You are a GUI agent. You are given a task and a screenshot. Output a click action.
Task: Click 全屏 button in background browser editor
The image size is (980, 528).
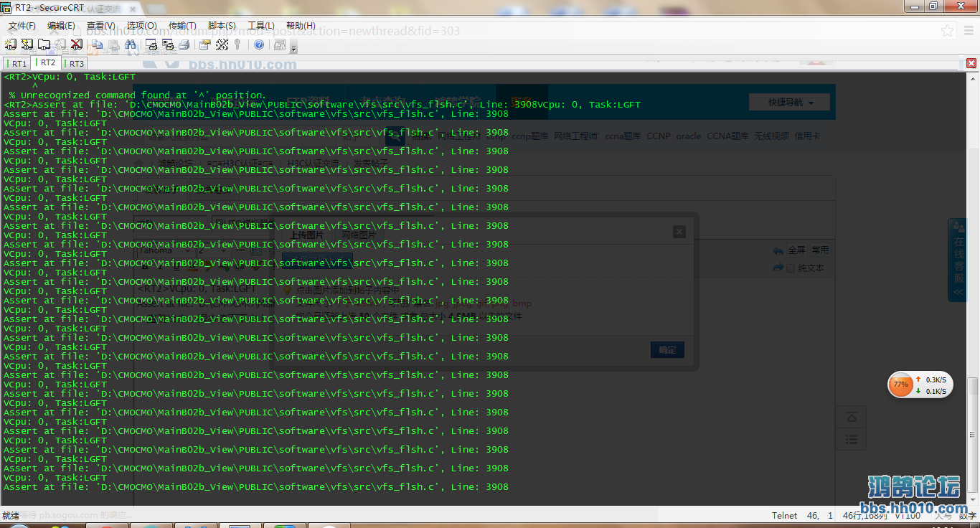(796, 250)
